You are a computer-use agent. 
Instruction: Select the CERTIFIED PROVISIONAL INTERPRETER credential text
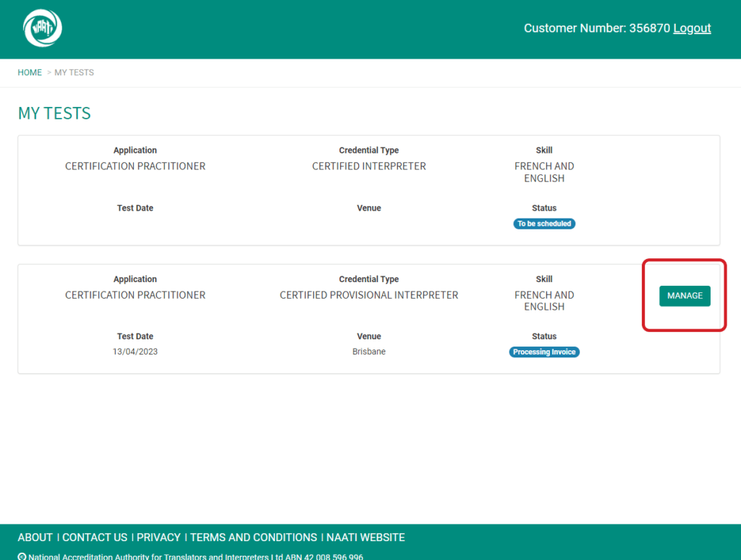[369, 295]
